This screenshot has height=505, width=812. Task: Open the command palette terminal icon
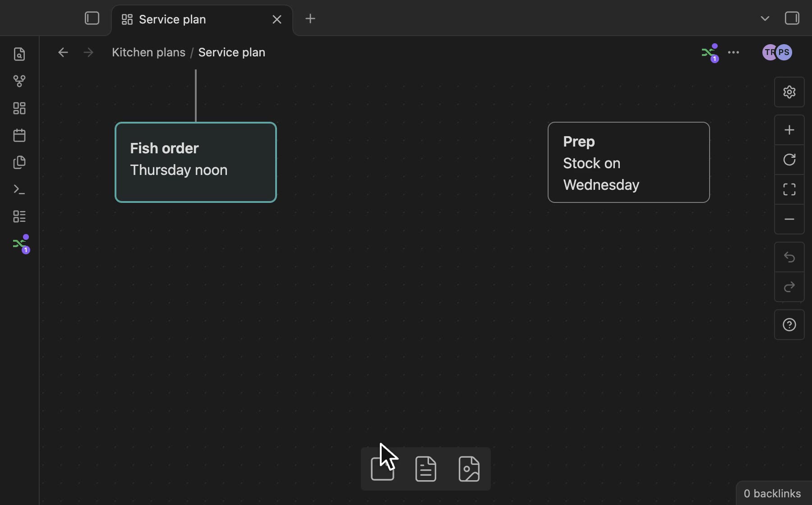[19, 189]
